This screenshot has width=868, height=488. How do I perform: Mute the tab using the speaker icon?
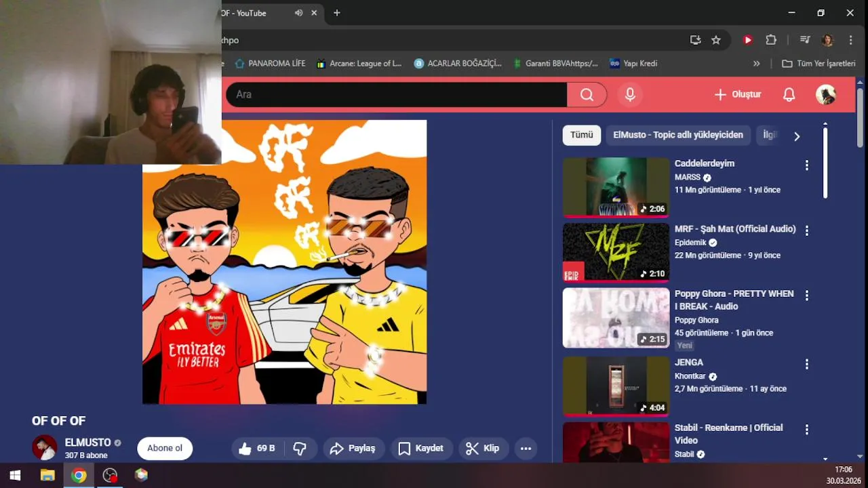coord(298,13)
